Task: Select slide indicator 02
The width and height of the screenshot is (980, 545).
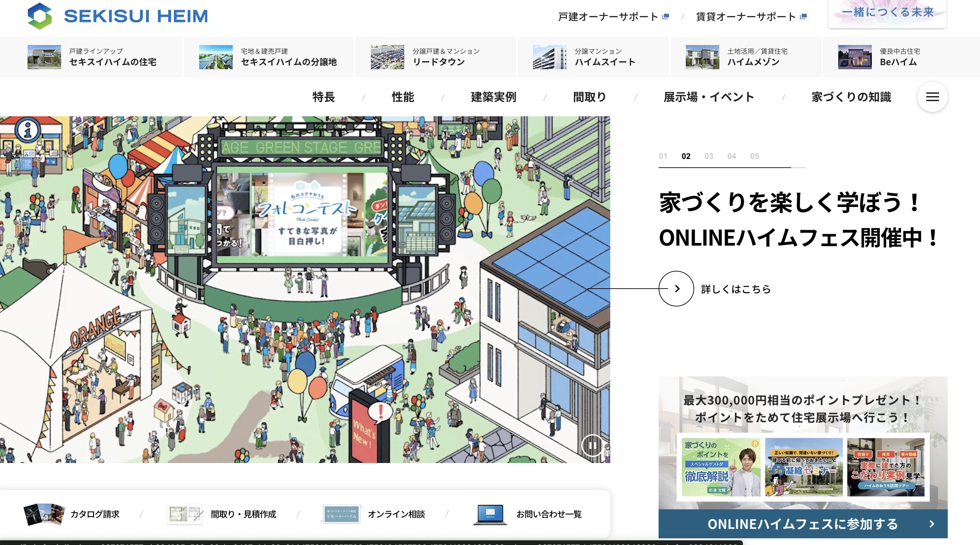Action: click(686, 156)
